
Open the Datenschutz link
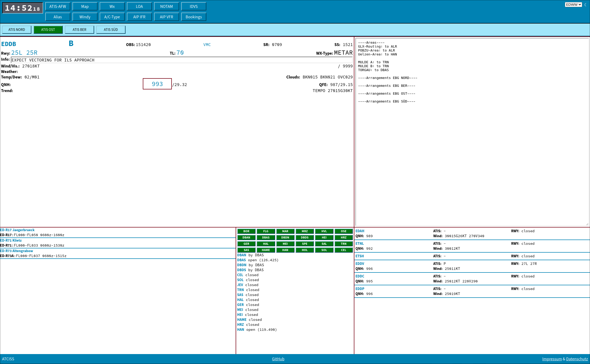point(577,359)
